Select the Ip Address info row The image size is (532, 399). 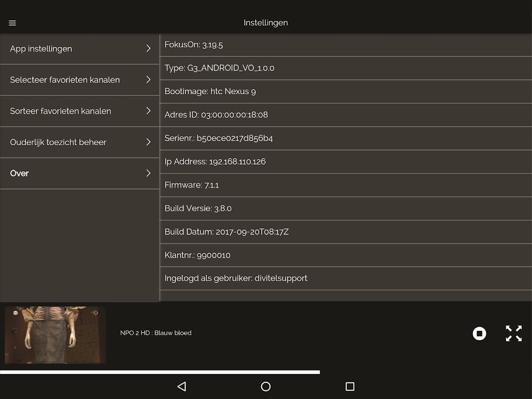pos(346,162)
